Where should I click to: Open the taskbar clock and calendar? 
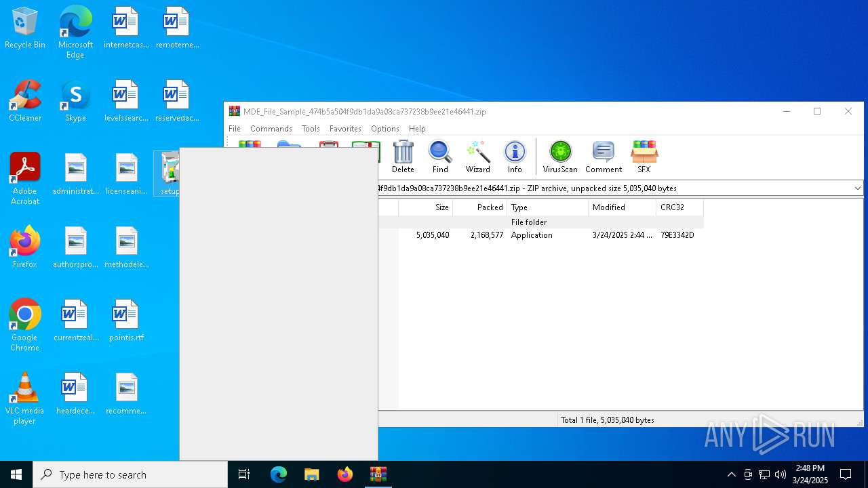pos(810,474)
